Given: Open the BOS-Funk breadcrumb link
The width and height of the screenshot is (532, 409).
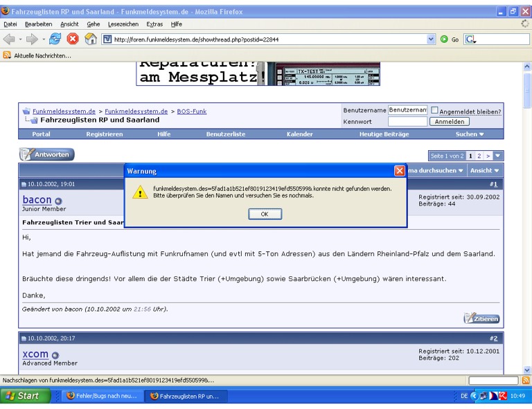Looking at the screenshot, I should point(192,111).
